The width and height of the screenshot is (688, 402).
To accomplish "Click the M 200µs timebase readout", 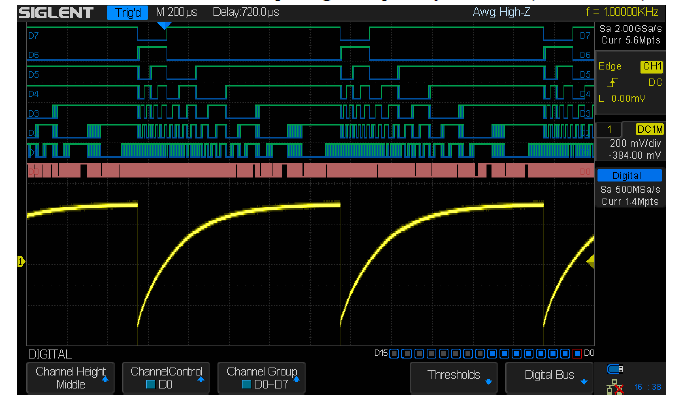I will [176, 12].
